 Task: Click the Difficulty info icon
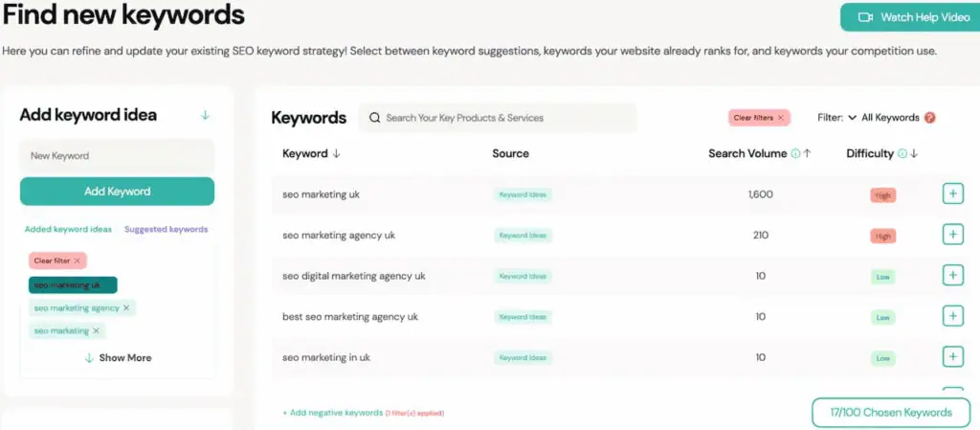pos(902,153)
